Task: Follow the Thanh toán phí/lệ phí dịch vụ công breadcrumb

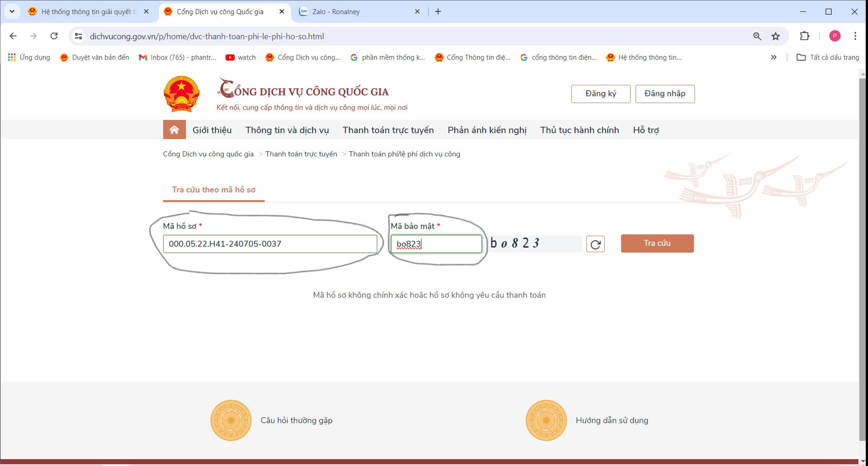Action: coord(405,154)
